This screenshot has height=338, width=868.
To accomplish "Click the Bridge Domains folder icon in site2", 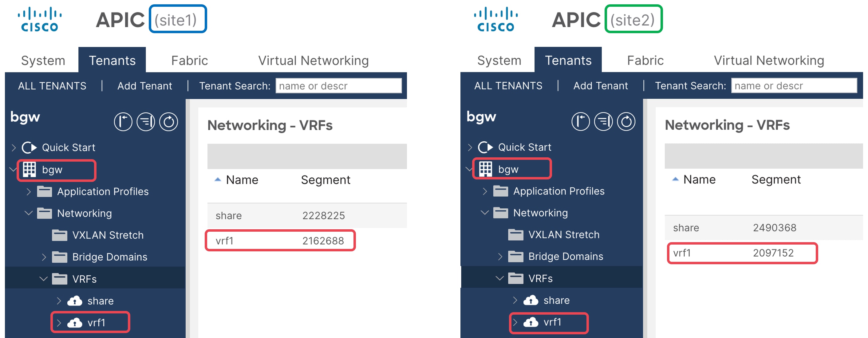I will click(516, 257).
